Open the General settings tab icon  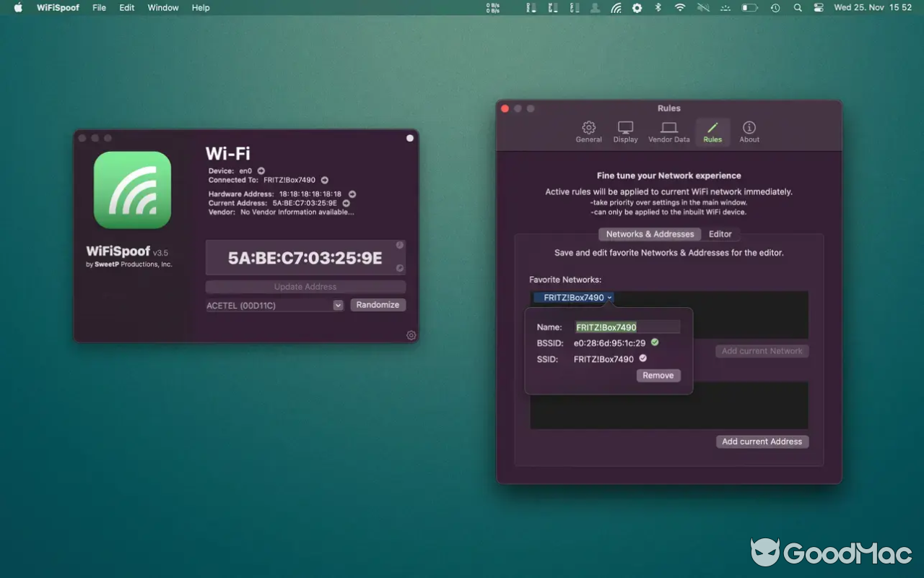(588, 131)
